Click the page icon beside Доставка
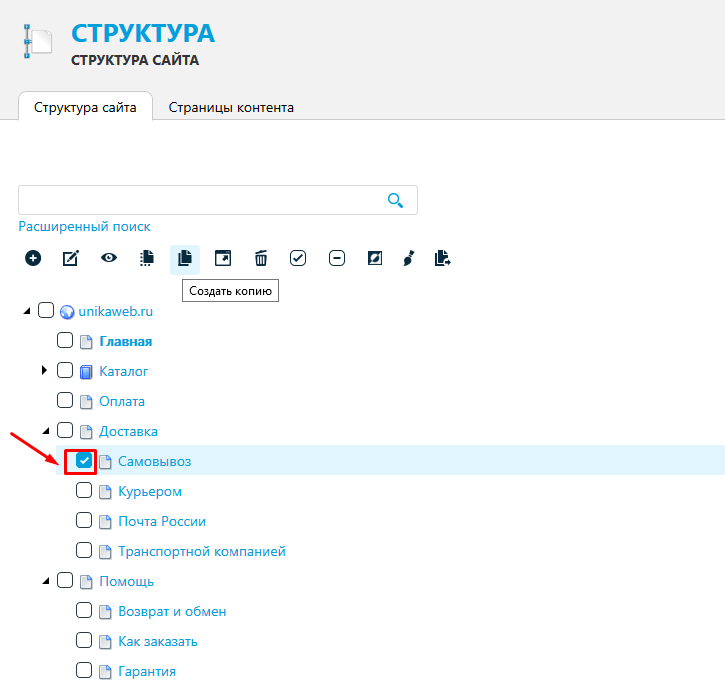The height and width of the screenshot is (689, 725). coord(86,432)
